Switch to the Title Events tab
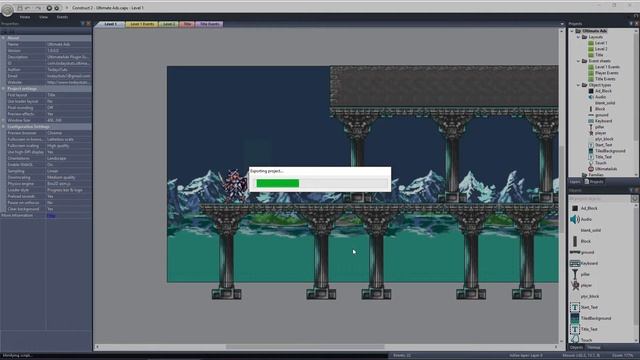The height and width of the screenshot is (360, 640). pos(209,24)
